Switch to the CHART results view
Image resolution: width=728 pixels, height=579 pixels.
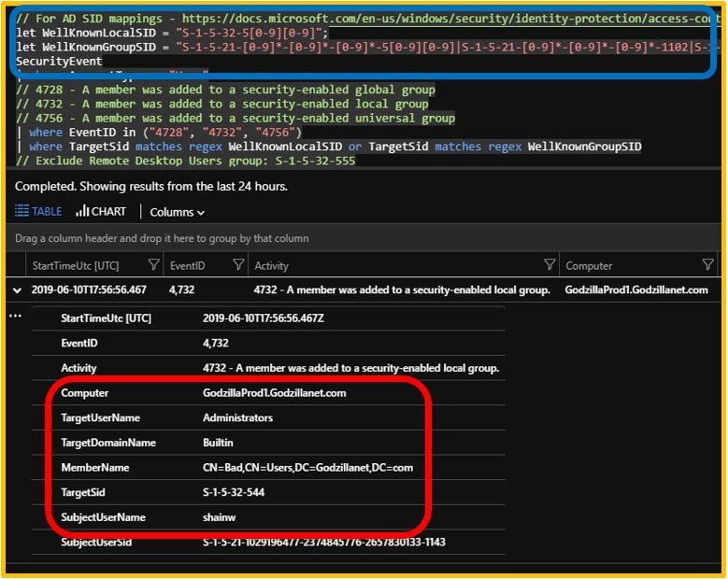101,212
